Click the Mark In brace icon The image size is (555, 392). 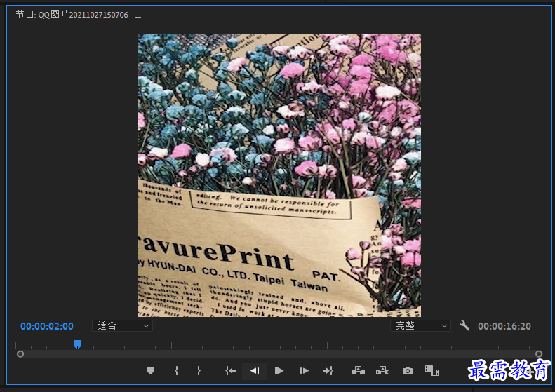pos(176,371)
